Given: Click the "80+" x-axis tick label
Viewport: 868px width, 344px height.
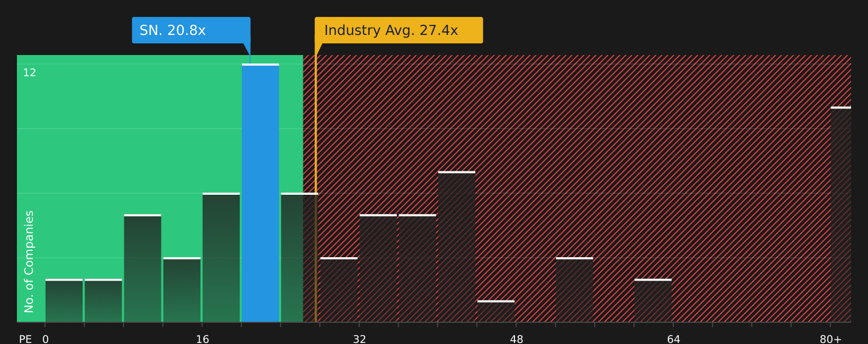Looking at the screenshot, I should [830, 339].
